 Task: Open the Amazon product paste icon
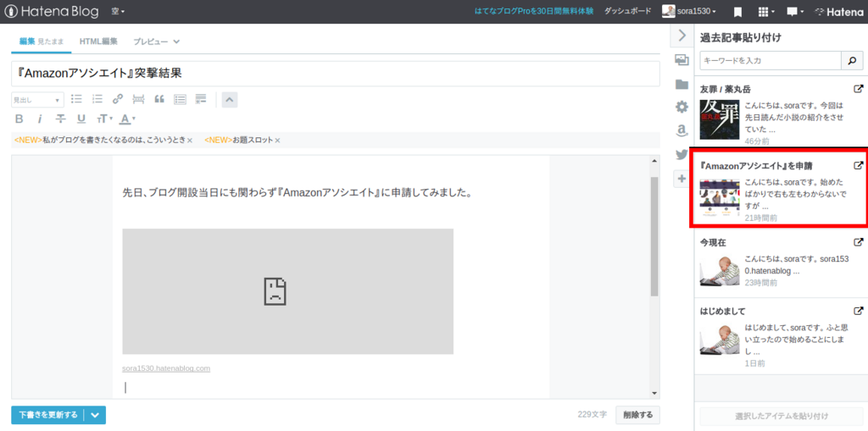coord(682,130)
